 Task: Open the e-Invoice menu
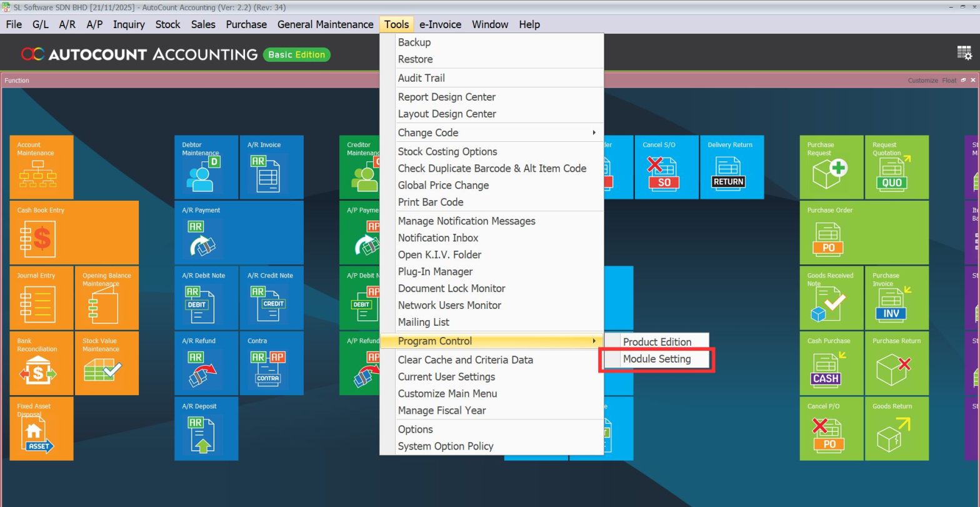click(x=440, y=24)
